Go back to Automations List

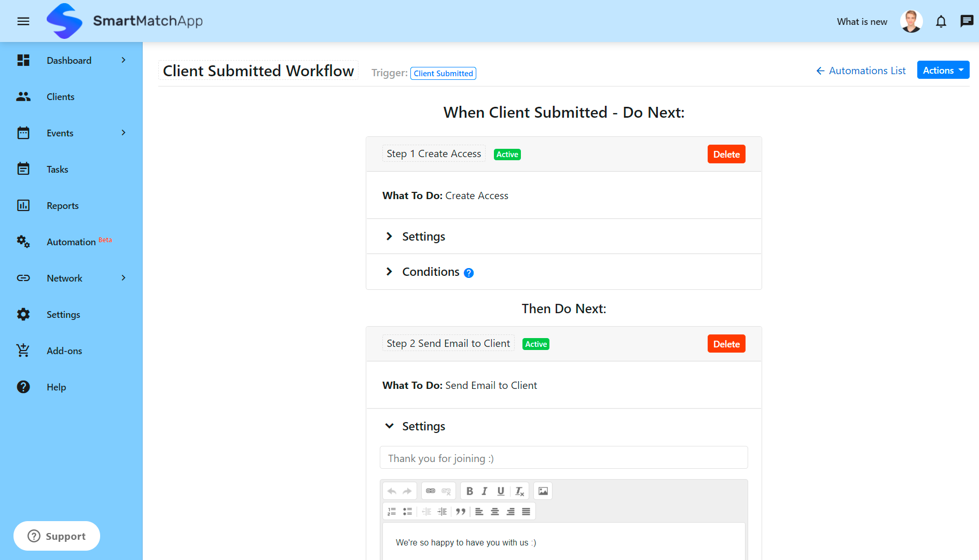861,71
